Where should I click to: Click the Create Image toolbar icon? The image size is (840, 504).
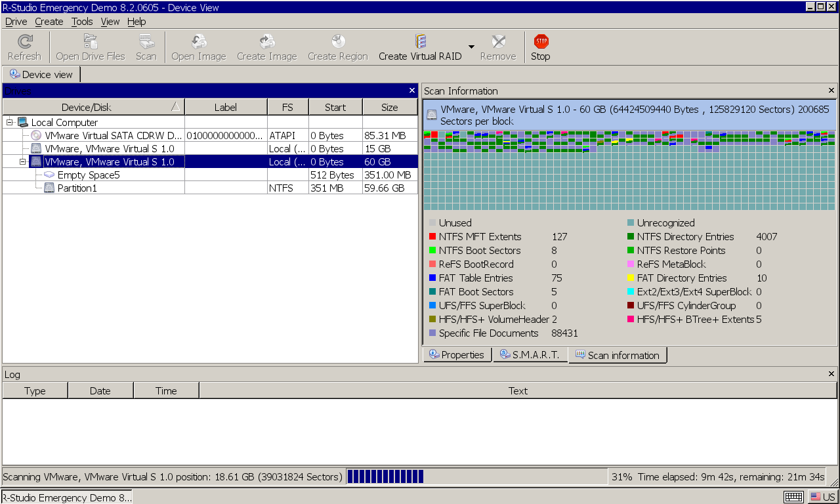(267, 42)
